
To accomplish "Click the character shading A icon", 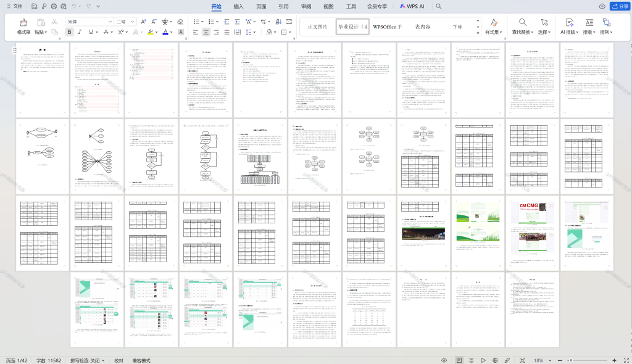I will pos(181,32).
